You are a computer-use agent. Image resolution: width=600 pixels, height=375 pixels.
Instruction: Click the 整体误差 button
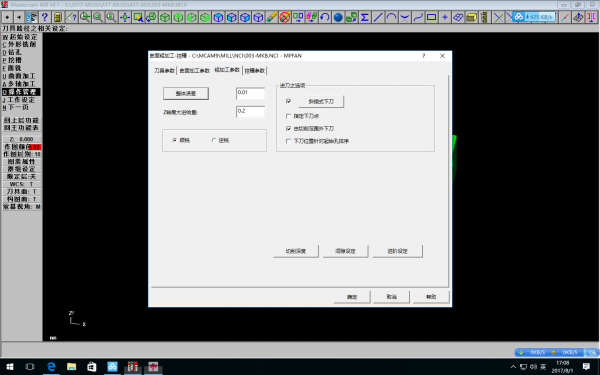pyautogui.click(x=186, y=93)
